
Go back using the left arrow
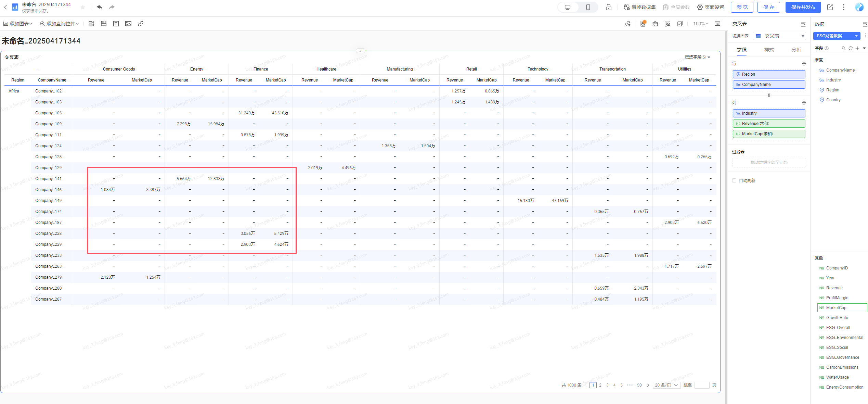tap(5, 7)
